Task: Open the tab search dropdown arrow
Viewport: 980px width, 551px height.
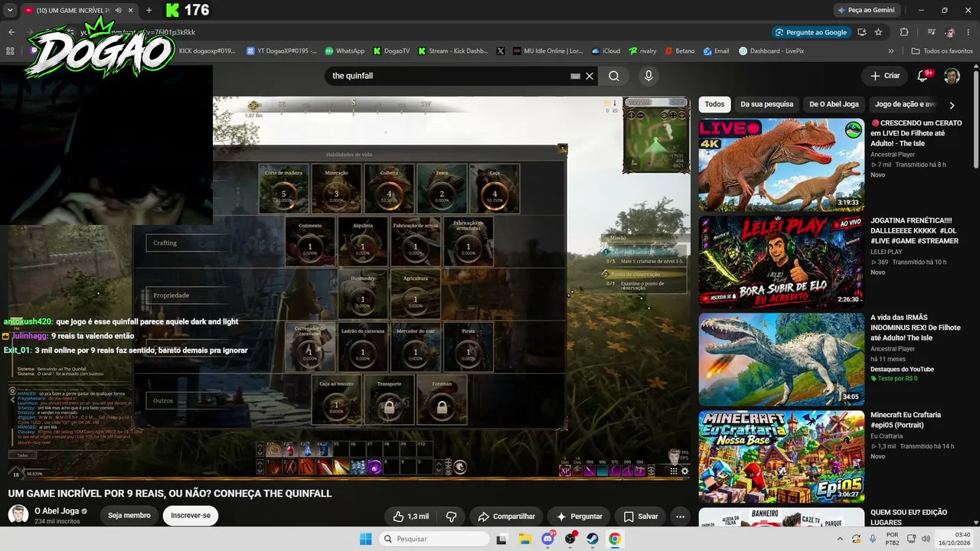Action: click(x=10, y=11)
